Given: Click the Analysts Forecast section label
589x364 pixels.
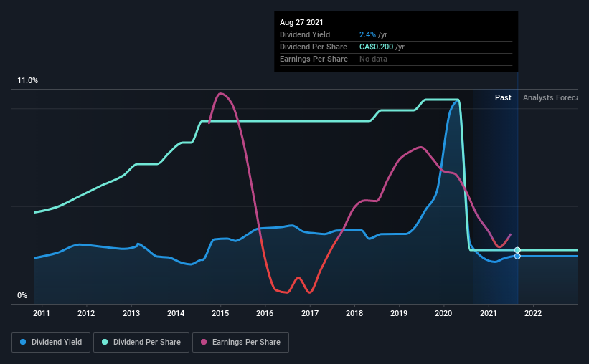Looking at the screenshot, I should pos(550,97).
